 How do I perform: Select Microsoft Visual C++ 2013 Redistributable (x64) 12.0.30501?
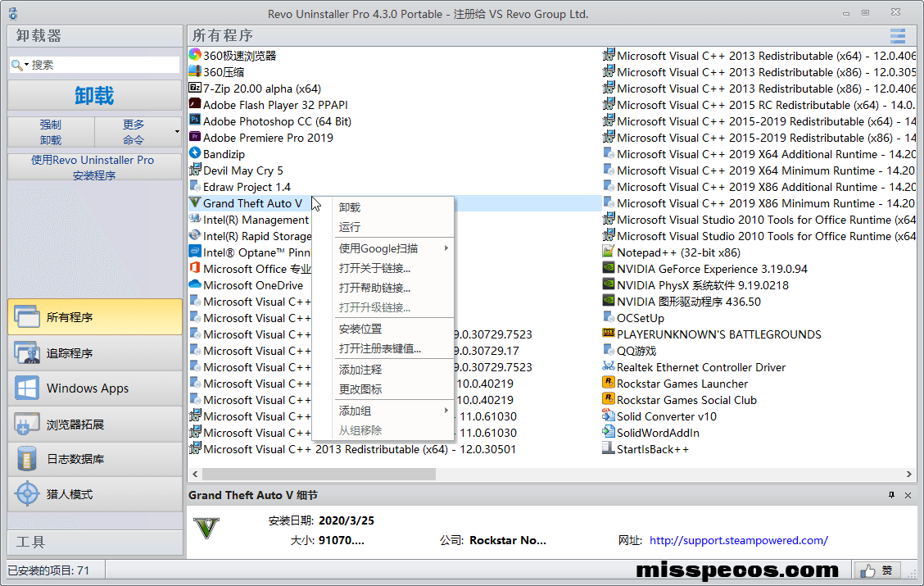pos(360,449)
